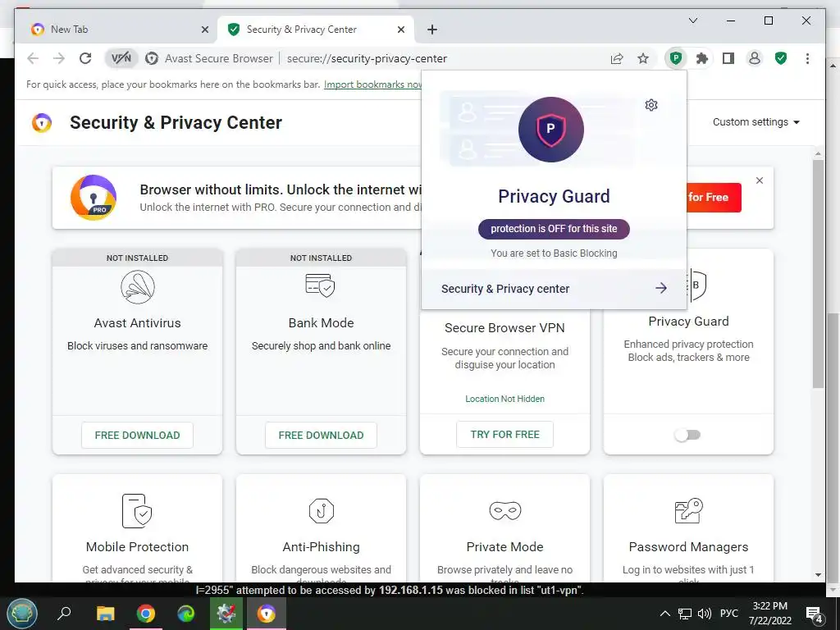Click the Location Not Hidden status text
Image resolution: width=840 pixels, height=630 pixels.
pos(504,399)
